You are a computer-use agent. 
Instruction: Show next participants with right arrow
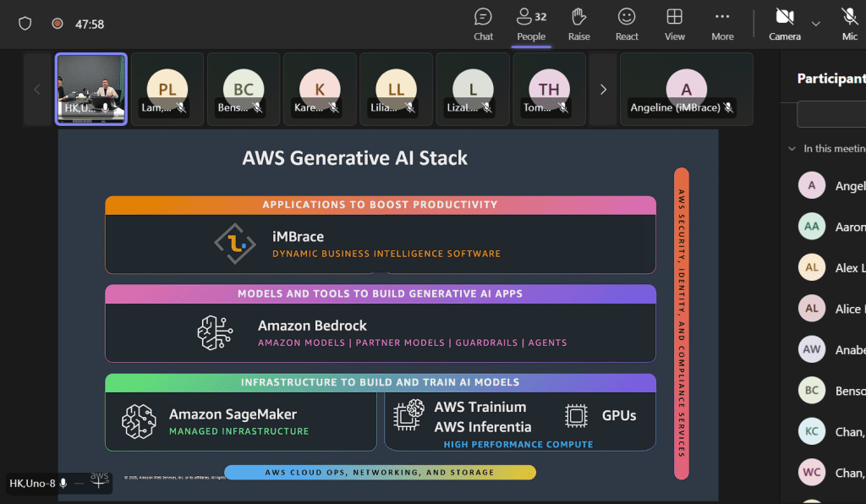pyautogui.click(x=603, y=89)
